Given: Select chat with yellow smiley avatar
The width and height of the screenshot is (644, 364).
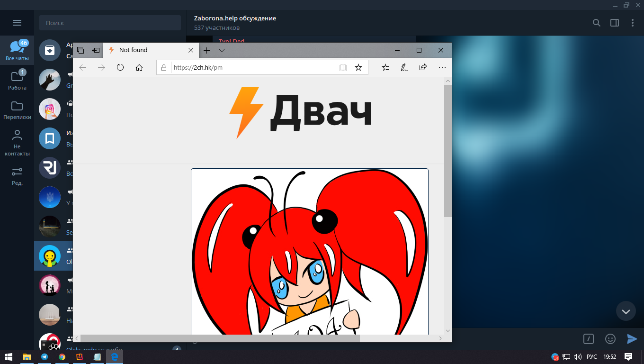Looking at the screenshot, I should point(50,256).
